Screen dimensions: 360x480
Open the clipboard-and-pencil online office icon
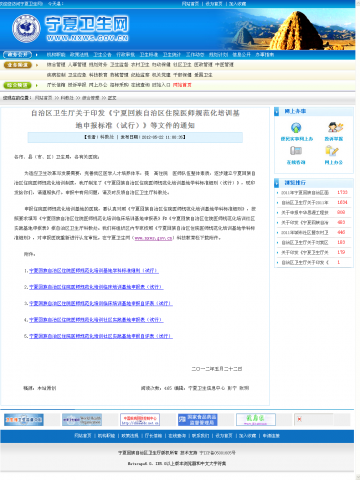pos(332,151)
